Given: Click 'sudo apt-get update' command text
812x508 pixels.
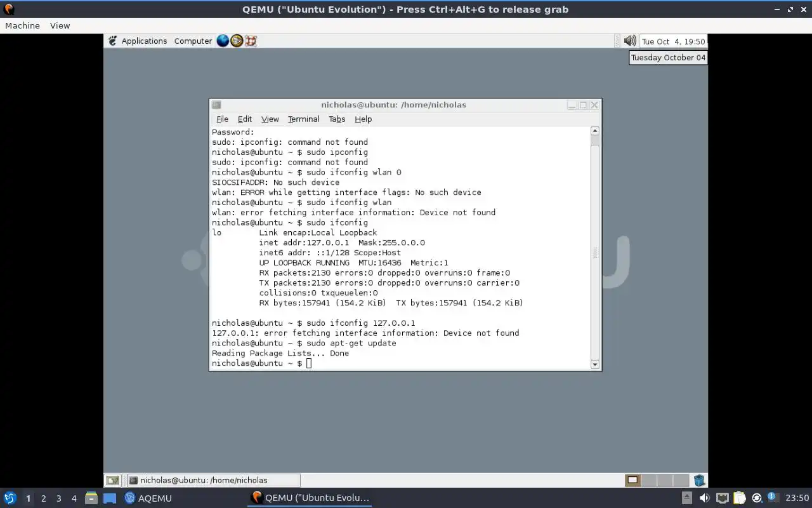Looking at the screenshot, I should (351, 343).
